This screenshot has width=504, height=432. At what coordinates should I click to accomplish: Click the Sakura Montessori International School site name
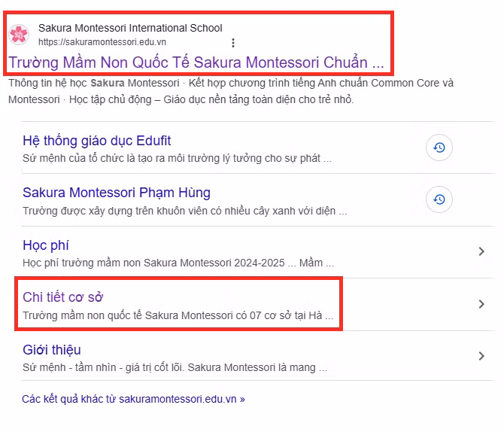pos(130,28)
